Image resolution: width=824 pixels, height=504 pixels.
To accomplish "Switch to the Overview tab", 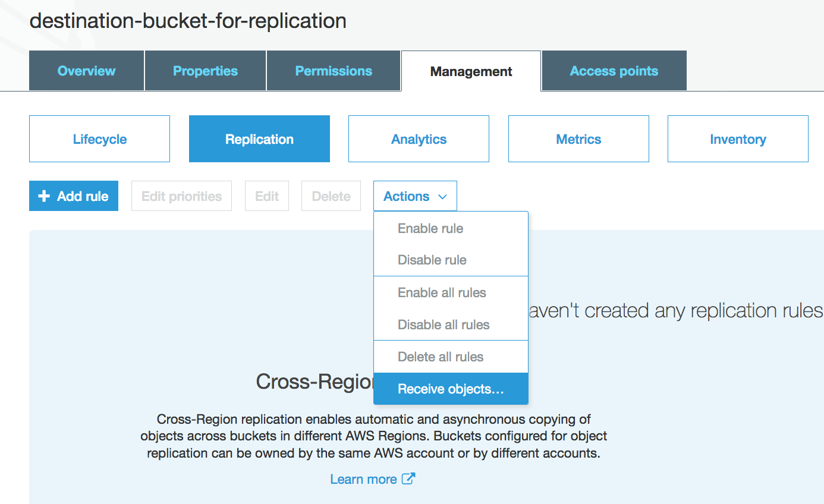I will pyautogui.click(x=86, y=71).
